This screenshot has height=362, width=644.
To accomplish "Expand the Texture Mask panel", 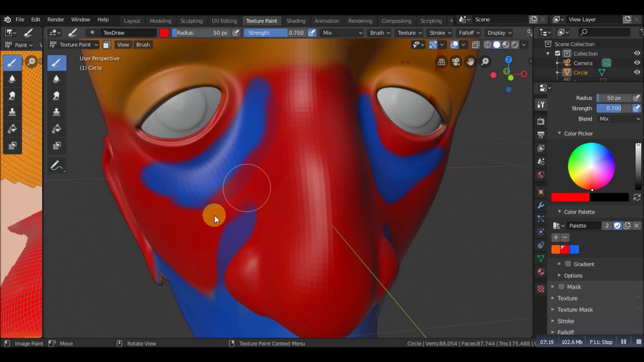I will 575,310.
